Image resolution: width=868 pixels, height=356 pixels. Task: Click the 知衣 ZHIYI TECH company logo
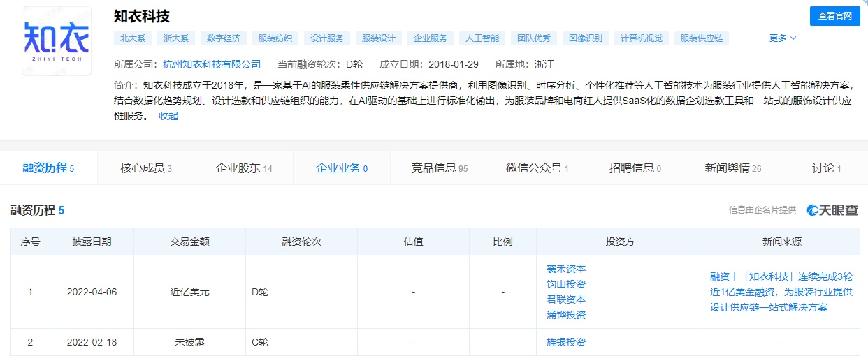[57, 42]
